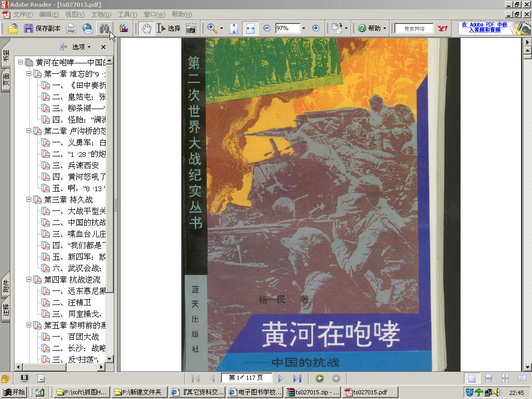
Task: Open a file with the folder icon
Action: coord(13,29)
